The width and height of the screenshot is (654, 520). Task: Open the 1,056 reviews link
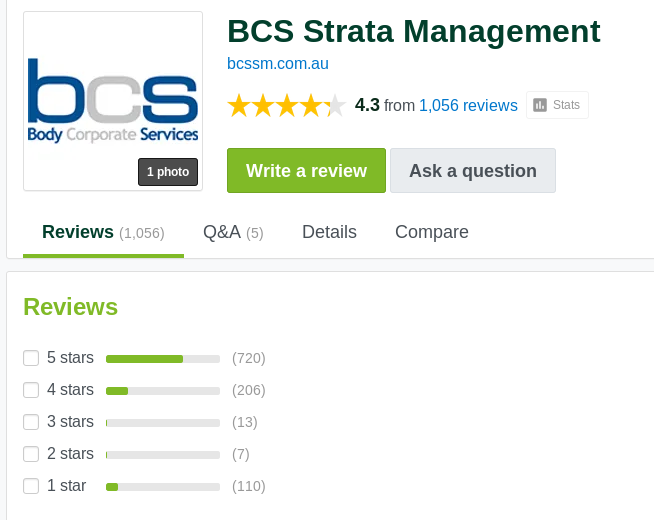click(x=468, y=106)
